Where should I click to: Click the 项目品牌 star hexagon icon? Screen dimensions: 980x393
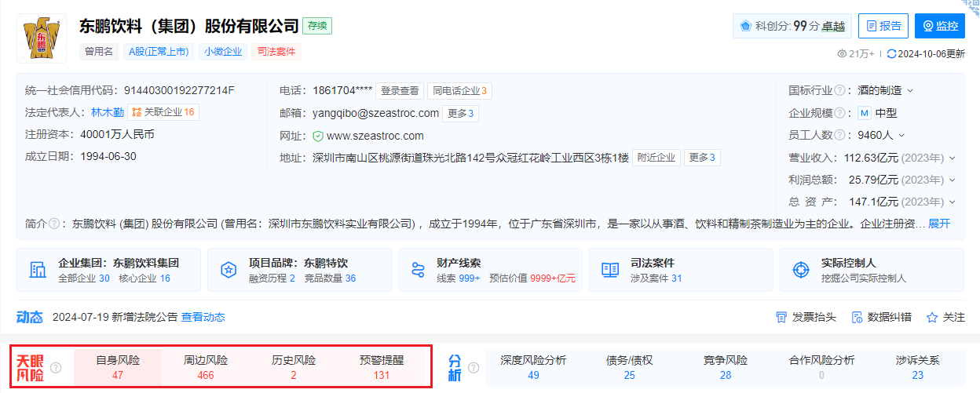pos(229,270)
